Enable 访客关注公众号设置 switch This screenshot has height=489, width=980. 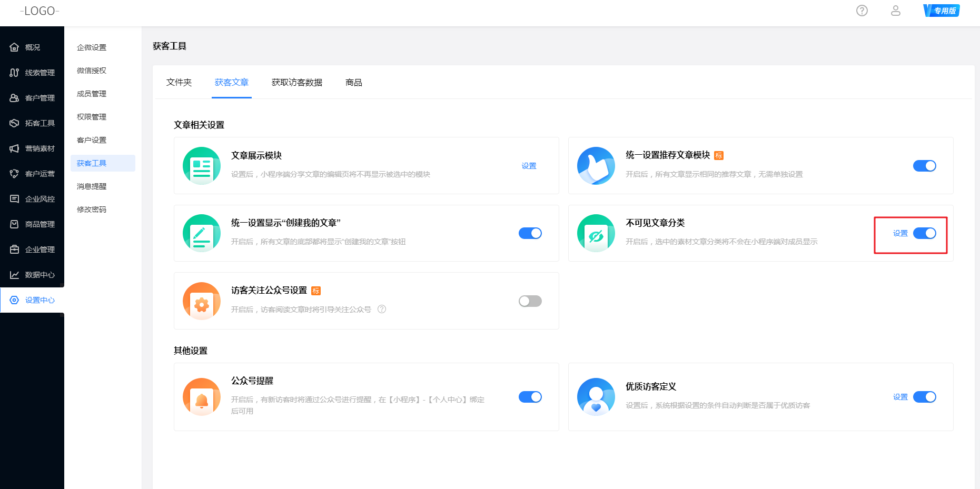coord(530,301)
